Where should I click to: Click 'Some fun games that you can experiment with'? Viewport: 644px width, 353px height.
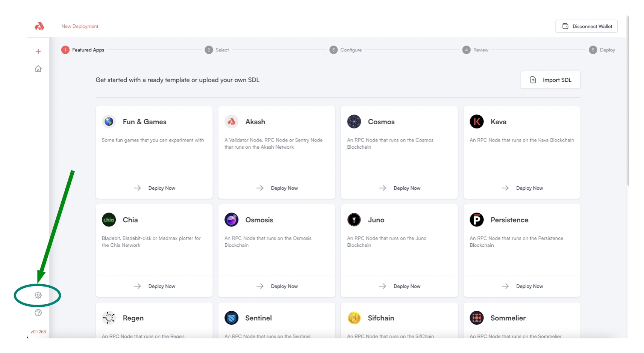pyautogui.click(x=153, y=140)
